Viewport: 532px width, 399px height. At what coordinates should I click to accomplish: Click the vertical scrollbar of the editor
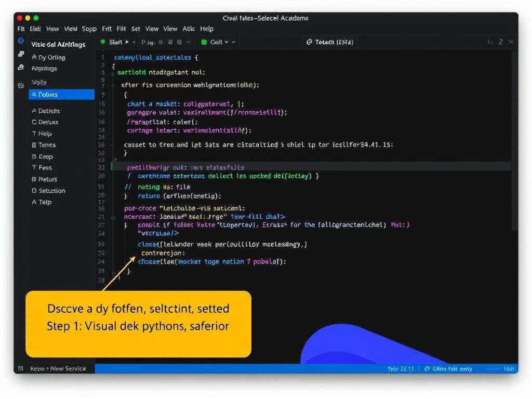pos(515,141)
